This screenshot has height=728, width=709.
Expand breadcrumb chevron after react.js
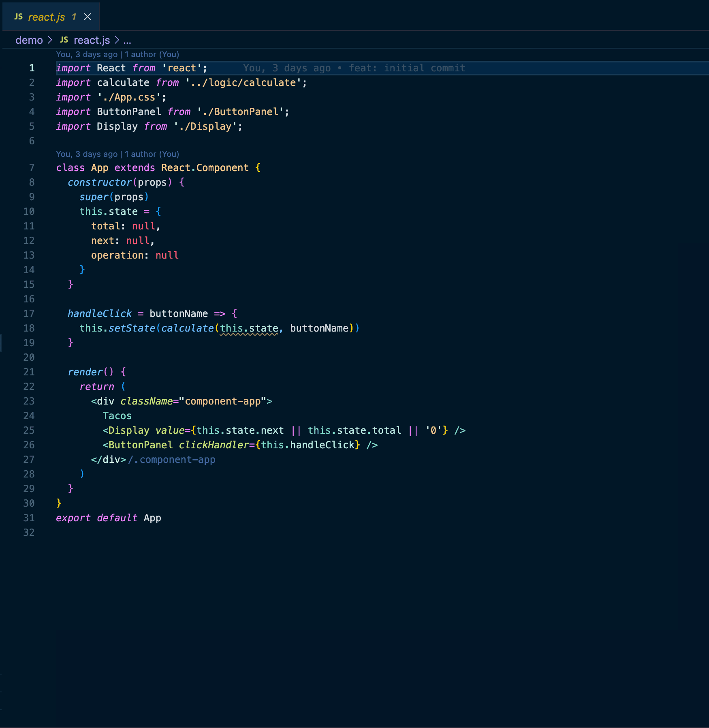(117, 40)
